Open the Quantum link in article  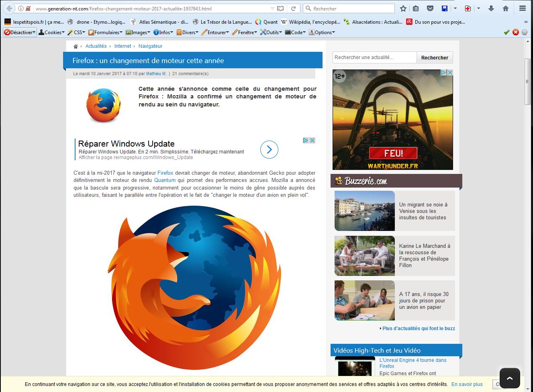(165, 180)
